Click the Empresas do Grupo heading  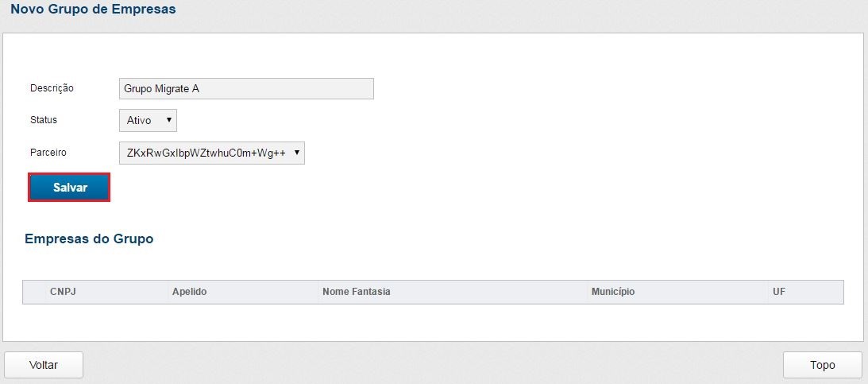click(89, 239)
